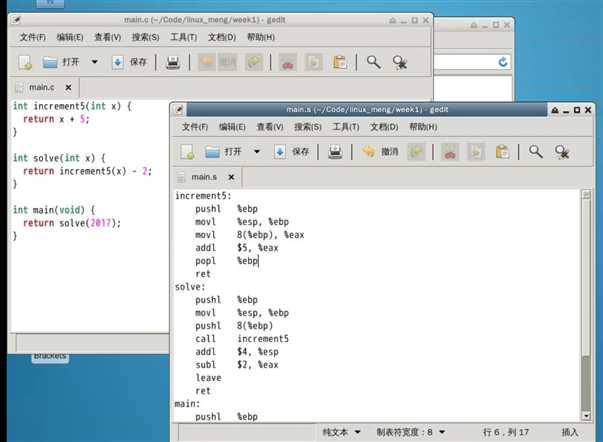Screen dimensions: 603x442
Task: Click the window menu icon in main.c titlebar
Action: pyautogui.click(x=16, y=20)
